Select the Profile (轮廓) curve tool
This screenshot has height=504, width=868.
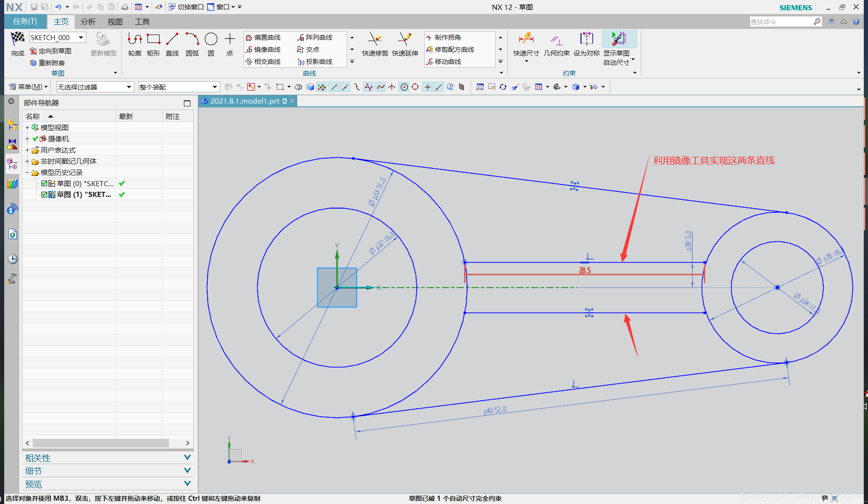point(135,45)
